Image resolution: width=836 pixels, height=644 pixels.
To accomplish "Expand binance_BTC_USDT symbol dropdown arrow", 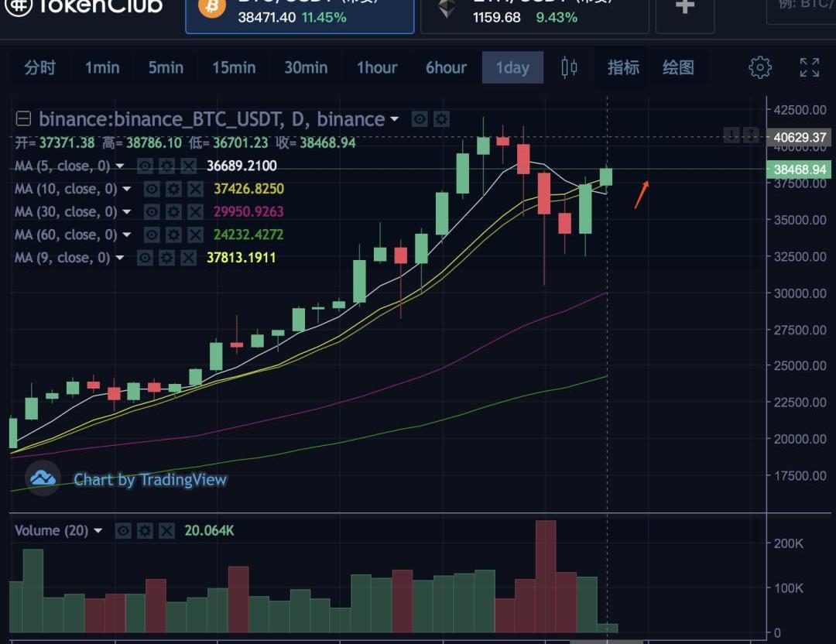I will [x=395, y=119].
